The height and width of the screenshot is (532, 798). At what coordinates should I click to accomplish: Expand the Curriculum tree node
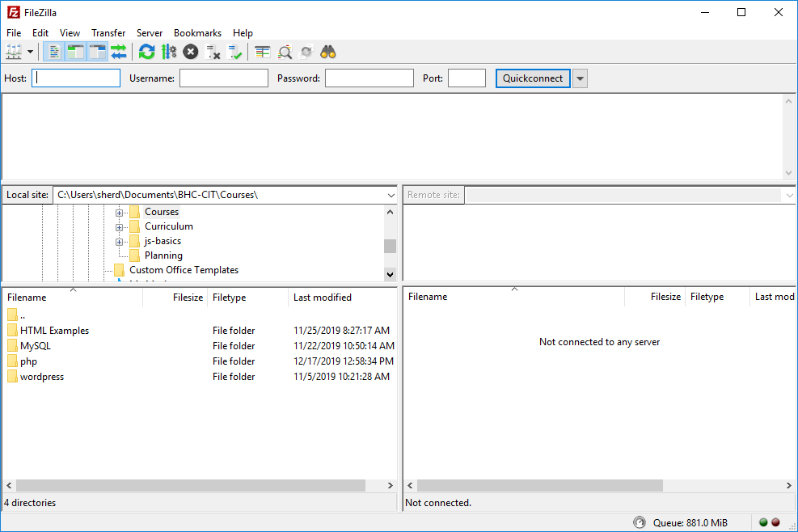[x=119, y=227]
